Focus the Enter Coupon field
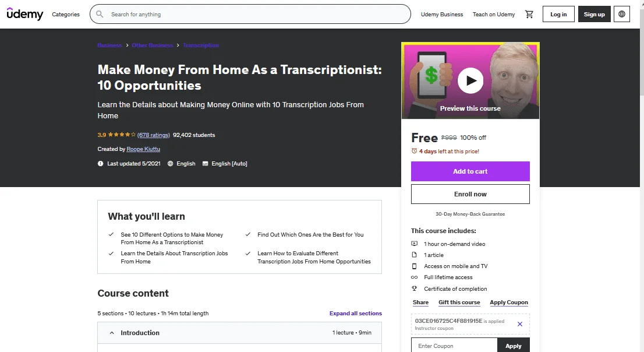The image size is (644, 352). point(454,346)
